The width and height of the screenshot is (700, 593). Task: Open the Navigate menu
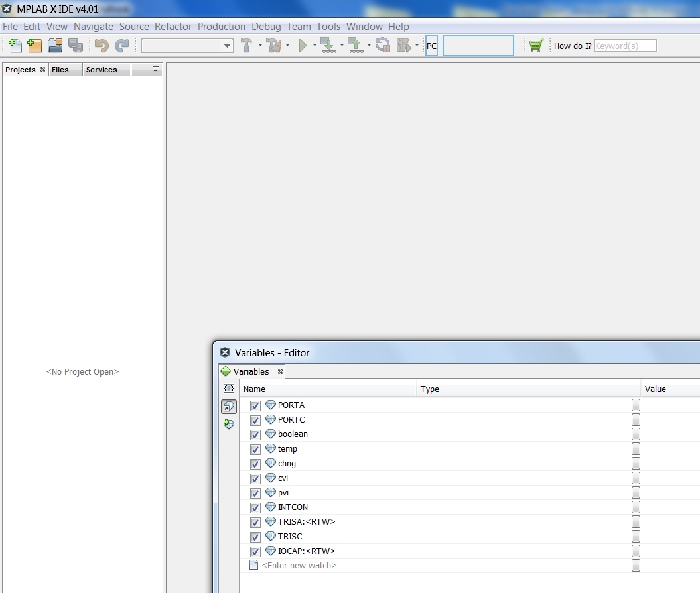click(x=94, y=27)
